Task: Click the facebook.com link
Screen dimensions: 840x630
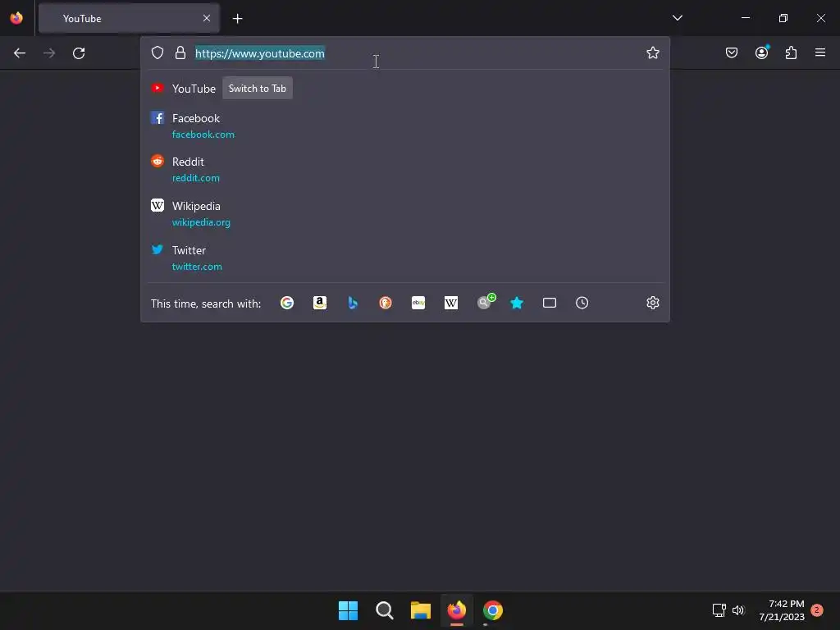Action: [203, 135]
